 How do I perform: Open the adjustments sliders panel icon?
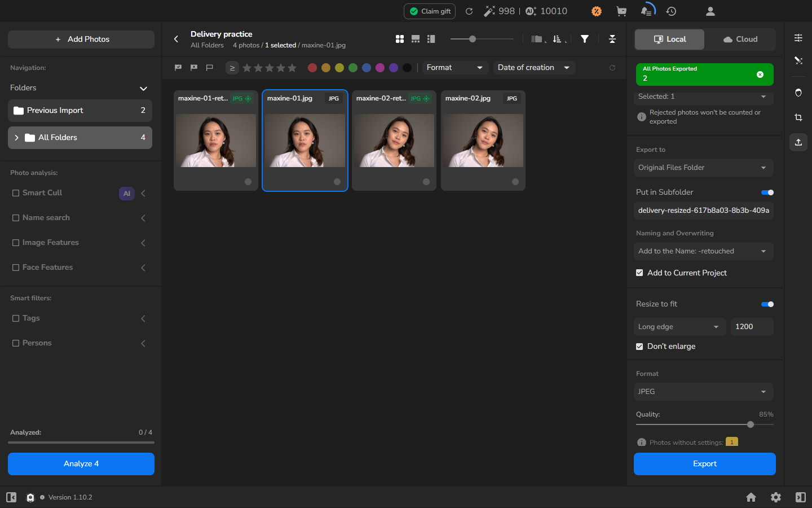point(798,38)
